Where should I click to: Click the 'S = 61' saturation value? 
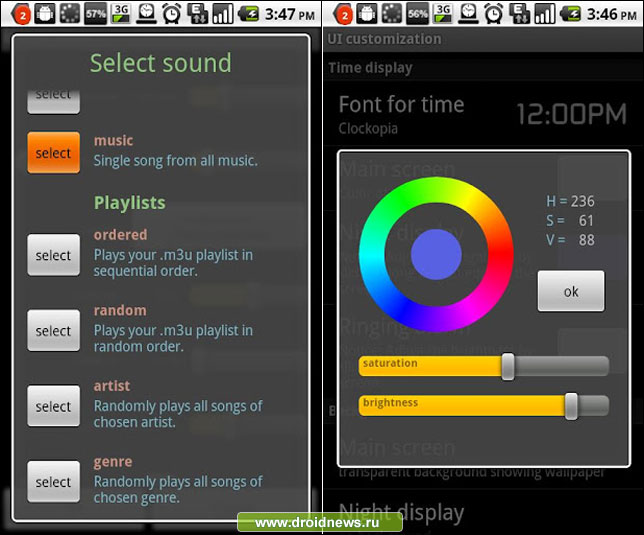[570, 220]
